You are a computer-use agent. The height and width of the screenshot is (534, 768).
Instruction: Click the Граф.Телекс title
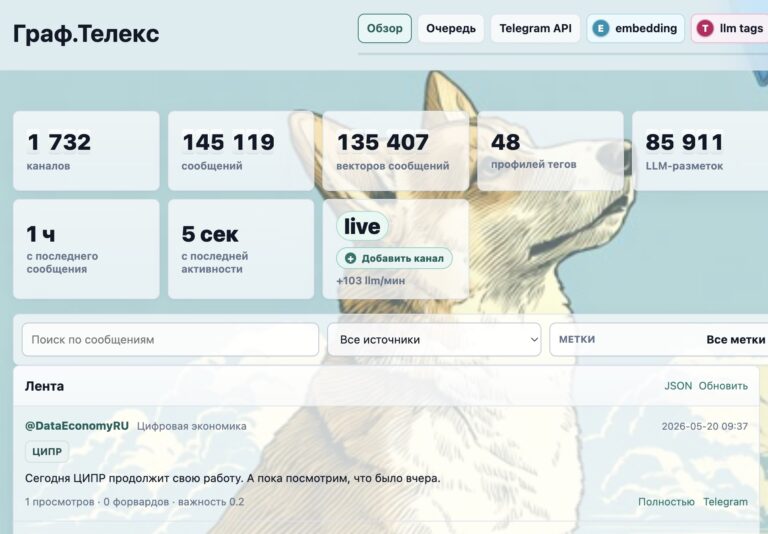pos(86,34)
